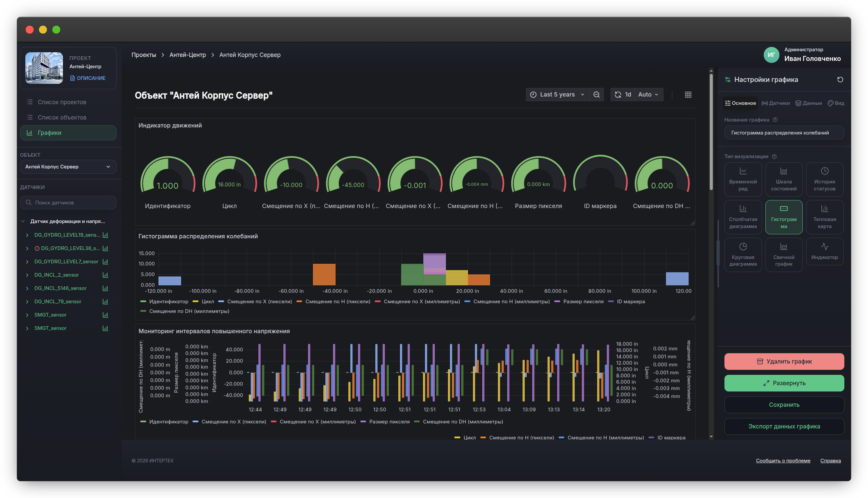Click the Удалить график button
This screenshot has width=868, height=498.
tap(784, 362)
